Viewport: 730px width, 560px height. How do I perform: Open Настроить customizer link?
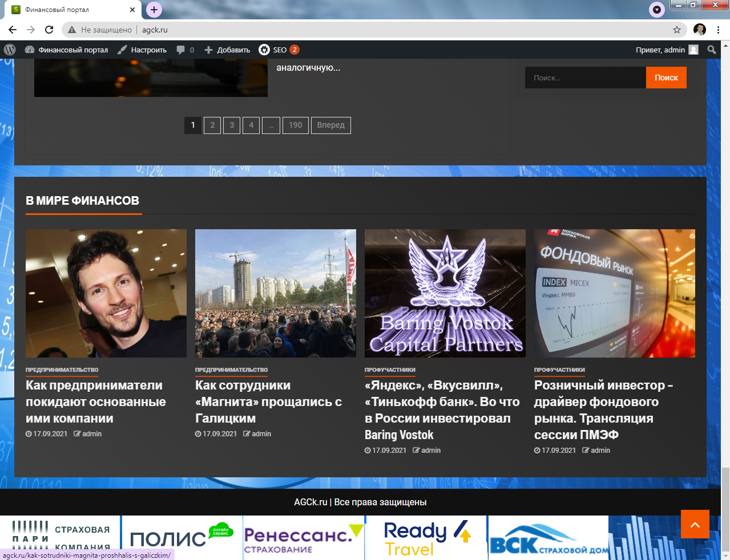(x=142, y=50)
